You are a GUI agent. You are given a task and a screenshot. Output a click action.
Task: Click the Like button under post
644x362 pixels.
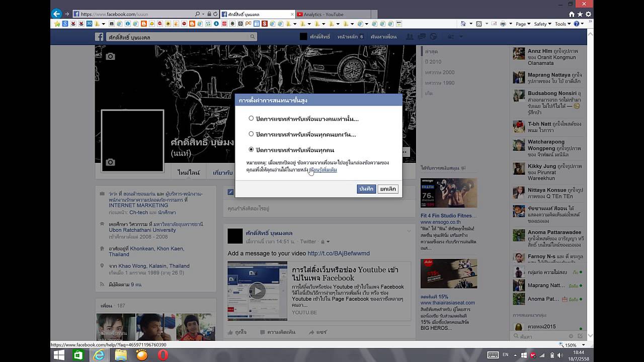click(x=237, y=332)
